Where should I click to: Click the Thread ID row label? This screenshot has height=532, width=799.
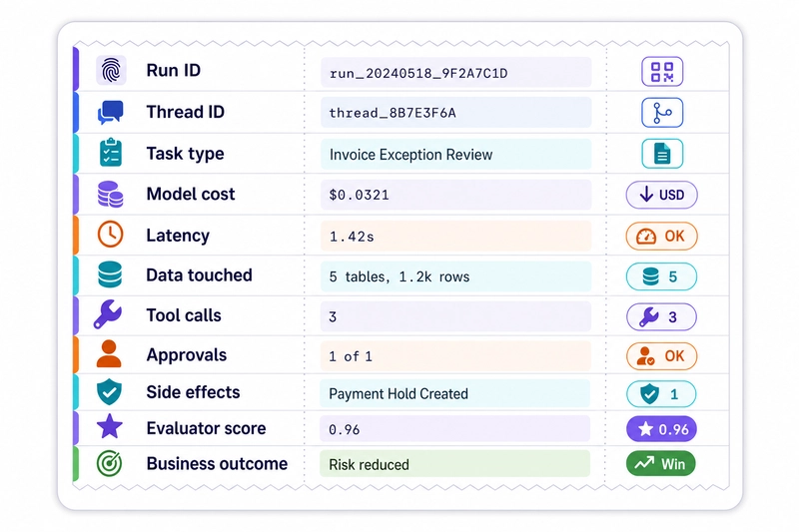click(x=186, y=112)
